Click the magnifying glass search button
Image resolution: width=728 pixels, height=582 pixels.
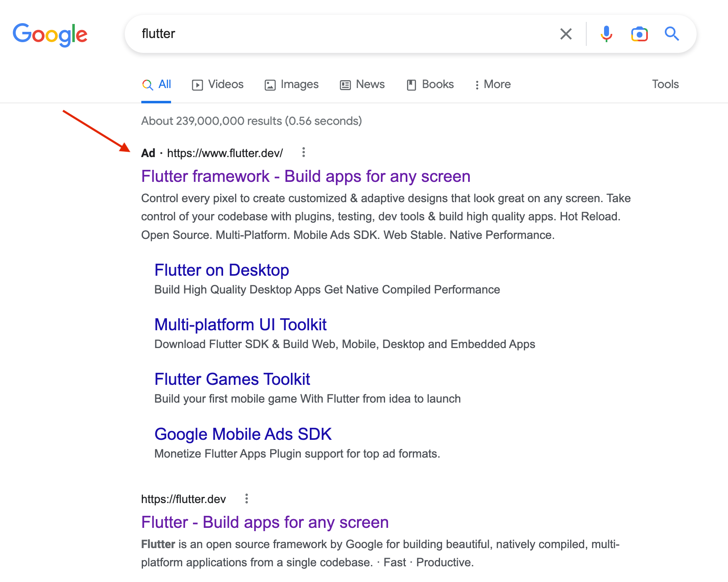pos(672,33)
